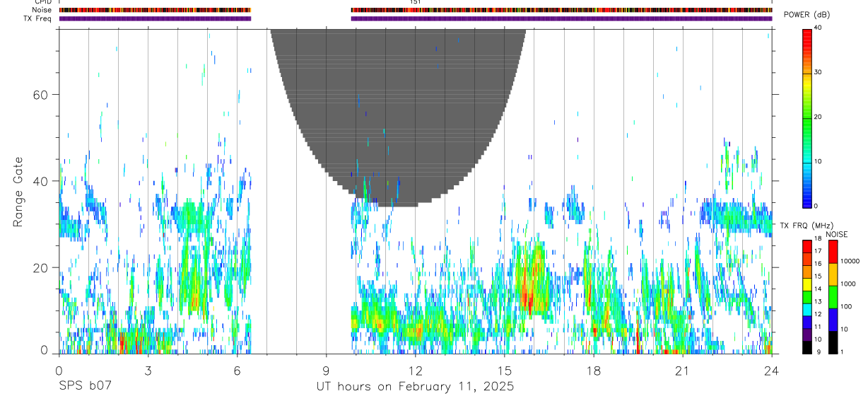This screenshot has height=401, width=868.
Task: Click UT hours axis tick 12
Action: point(416,370)
